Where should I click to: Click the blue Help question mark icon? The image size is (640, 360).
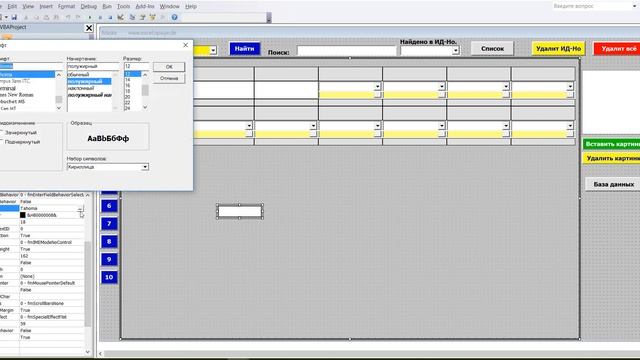point(174,17)
